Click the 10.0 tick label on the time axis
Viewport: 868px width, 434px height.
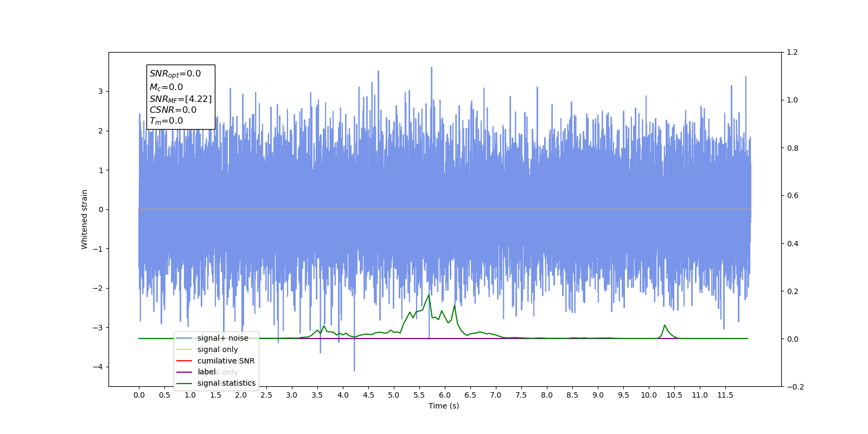pos(649,395)
